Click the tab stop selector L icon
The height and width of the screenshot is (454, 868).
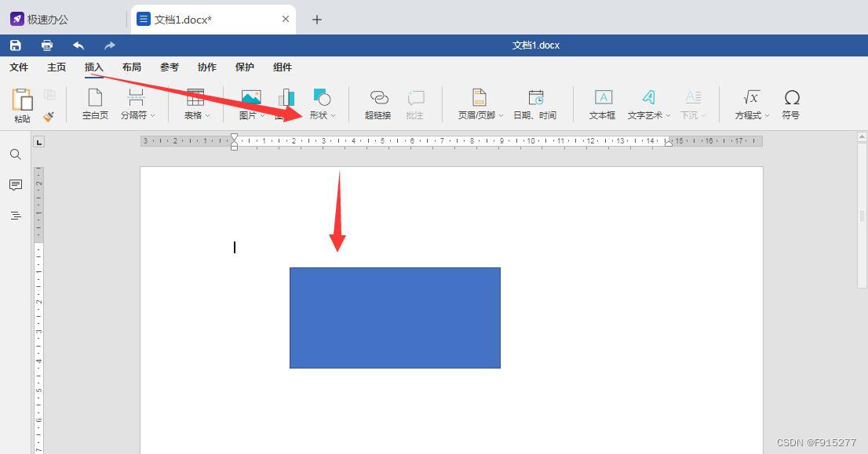tap(38, 143)
